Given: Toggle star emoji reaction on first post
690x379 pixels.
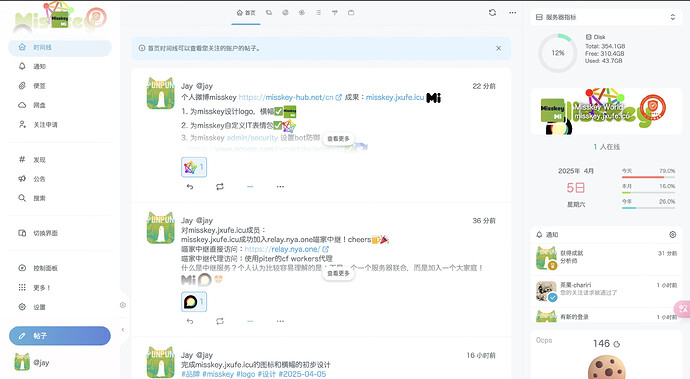Looking at the screenshot, I should (x=194, y=167).
